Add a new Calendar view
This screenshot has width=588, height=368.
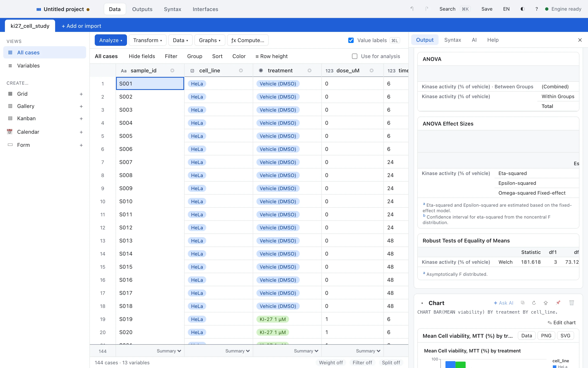pos(81,132)
